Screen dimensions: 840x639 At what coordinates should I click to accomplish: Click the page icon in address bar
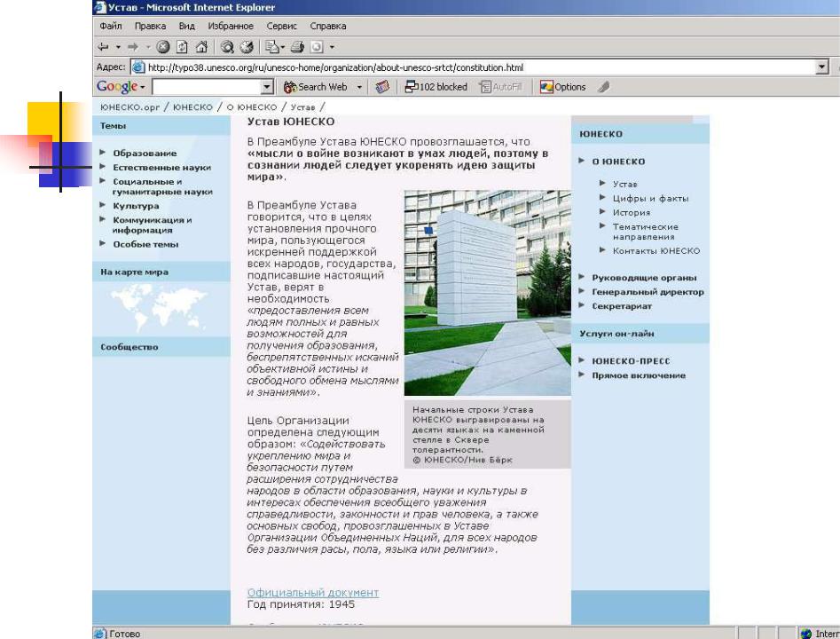(x=138, y=67)
